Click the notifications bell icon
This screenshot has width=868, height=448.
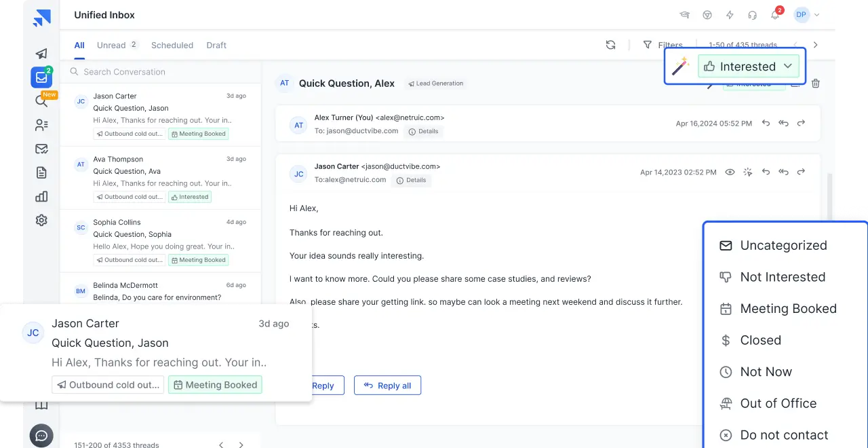[x=774, y=15]
